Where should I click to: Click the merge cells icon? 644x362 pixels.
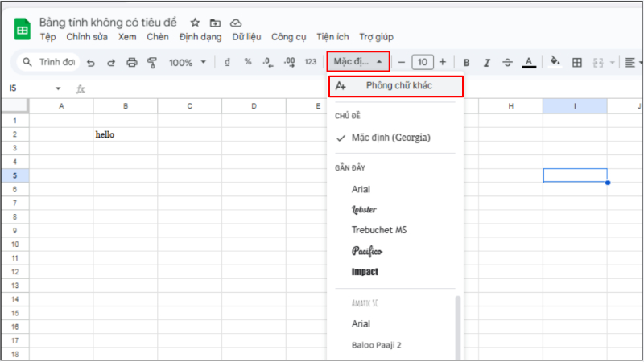[x=598, y=63]
